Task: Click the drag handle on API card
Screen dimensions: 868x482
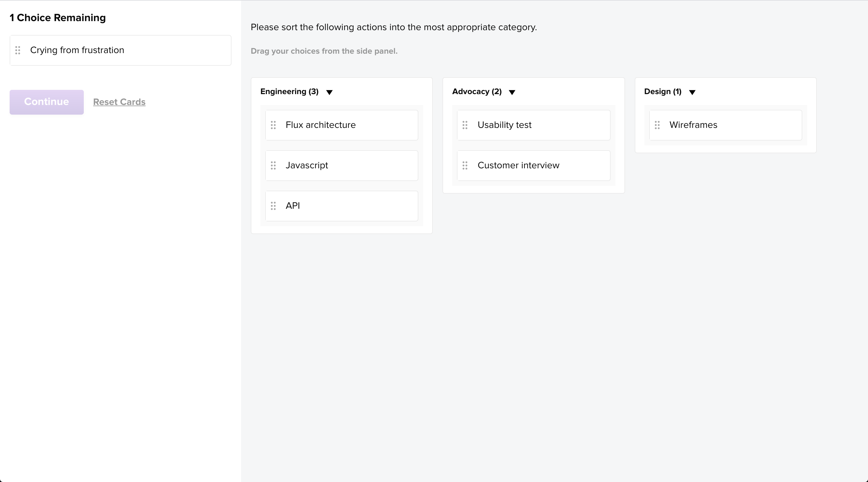Action: (x=273, y=206)
